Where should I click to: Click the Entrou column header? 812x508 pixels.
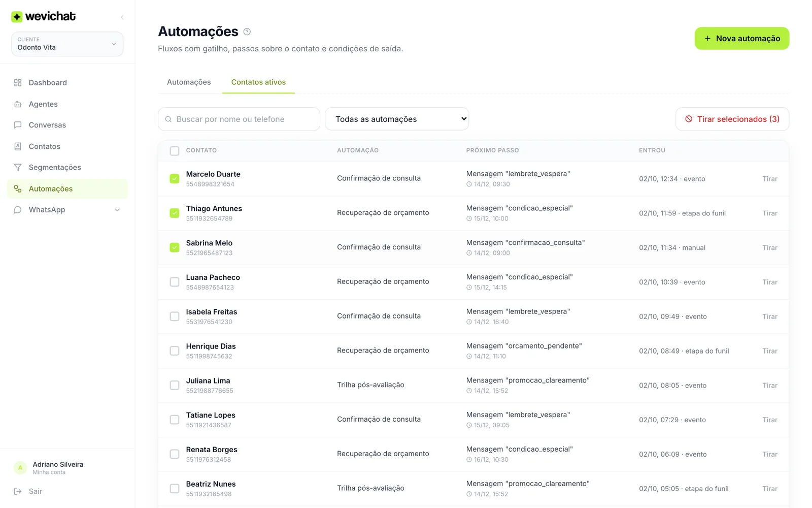(x=652, y=150)
